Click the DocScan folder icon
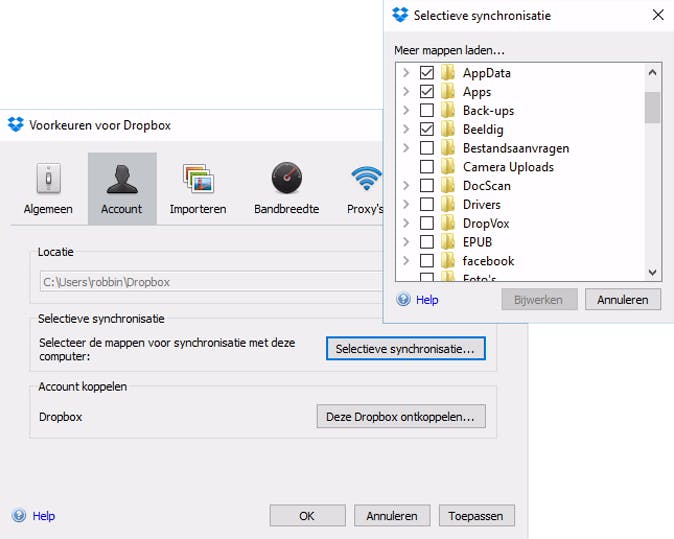This screenshot has height=539, width=674. (x=448, y=186)
